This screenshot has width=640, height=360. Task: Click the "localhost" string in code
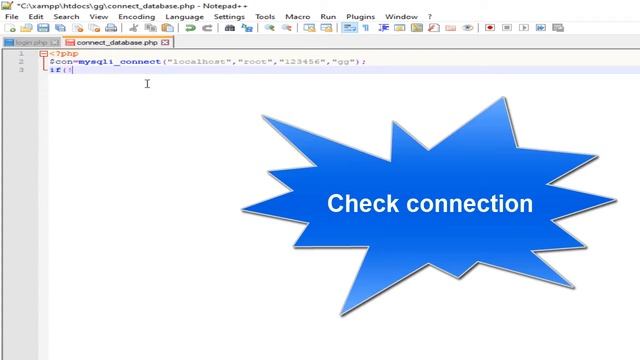[x=199, y=62]
